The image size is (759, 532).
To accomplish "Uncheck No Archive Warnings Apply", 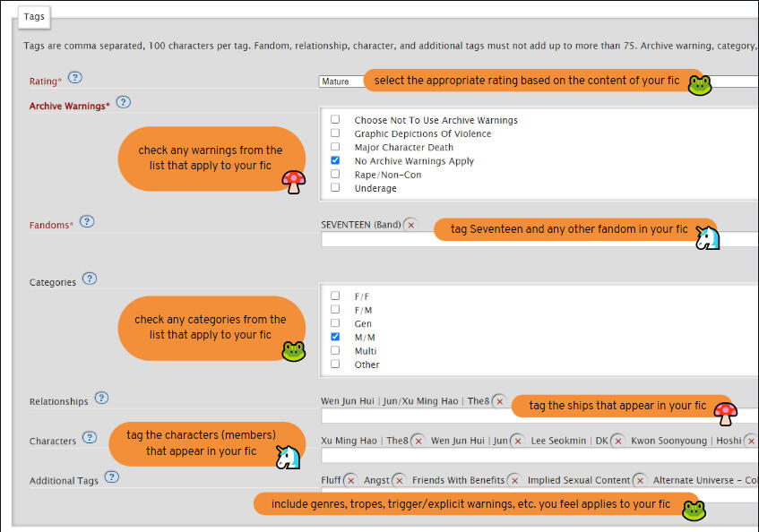I will click(x=335, y=161).
